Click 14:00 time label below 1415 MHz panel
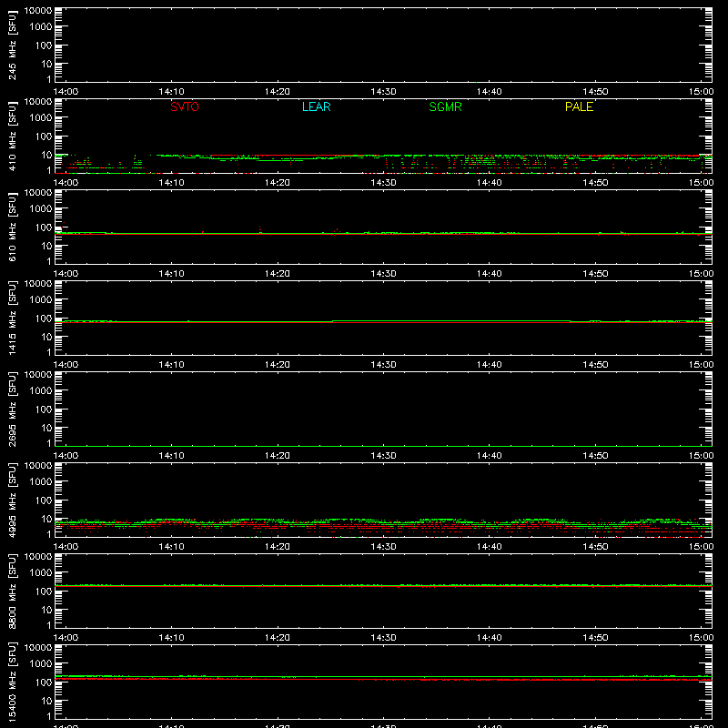This screenshot has height=728, width=728. [x=66, y=365]
